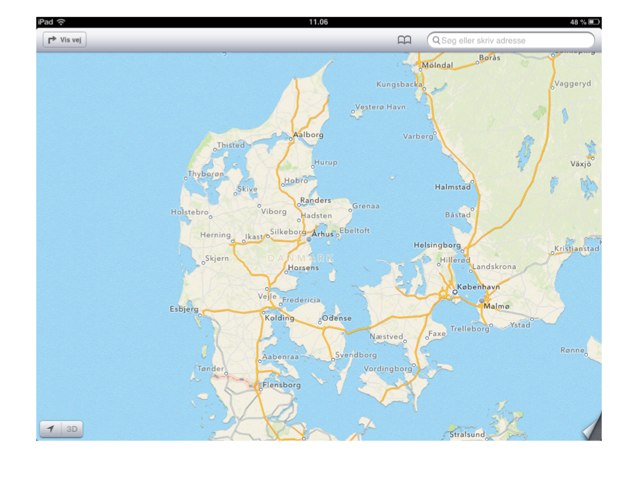The width and height of the screenshot is (640, 480).
Task: Select the Århus city marker
Action: (x=310, y=235)
